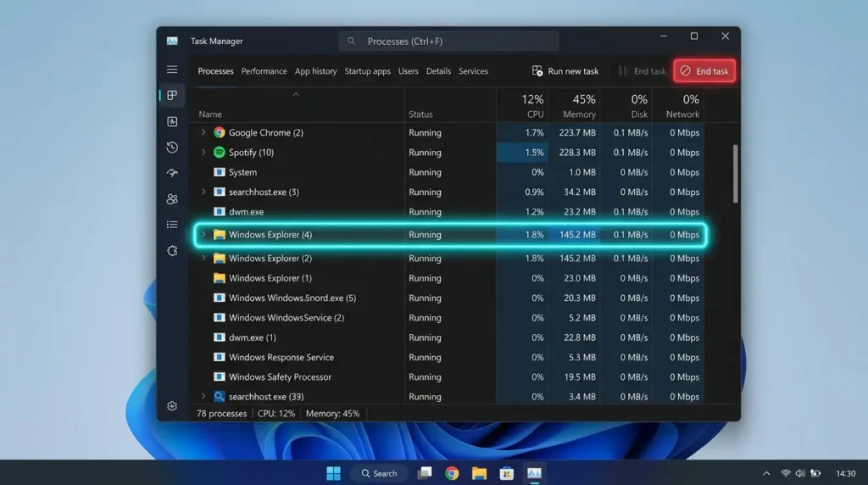Click the Task Manager taskbar icon

[x=534, y=473]
